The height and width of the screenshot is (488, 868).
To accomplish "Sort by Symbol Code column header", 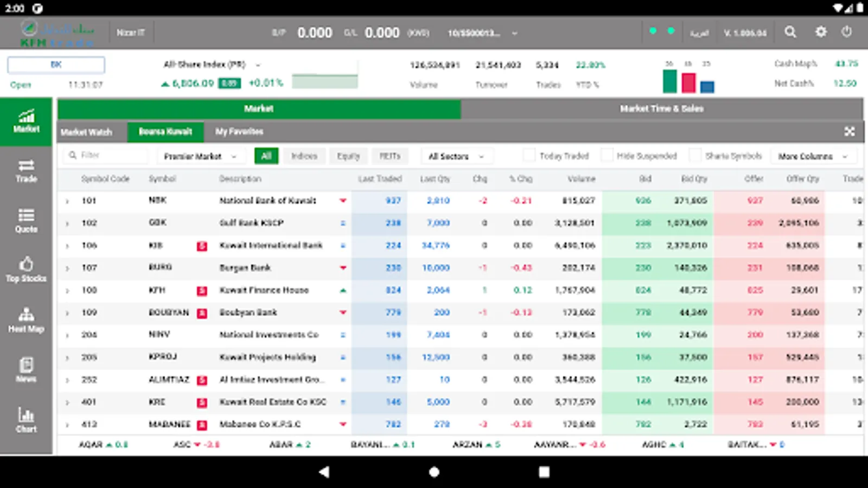I will click(105, 179).
